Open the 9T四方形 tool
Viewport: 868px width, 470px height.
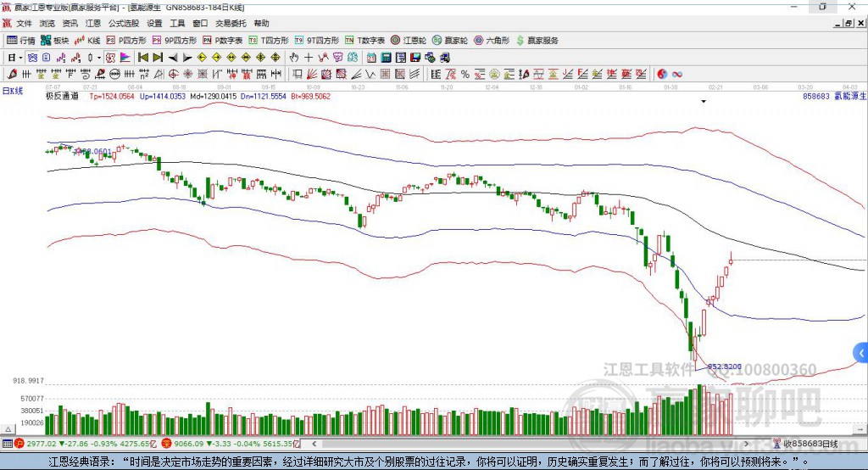point(317,41)
